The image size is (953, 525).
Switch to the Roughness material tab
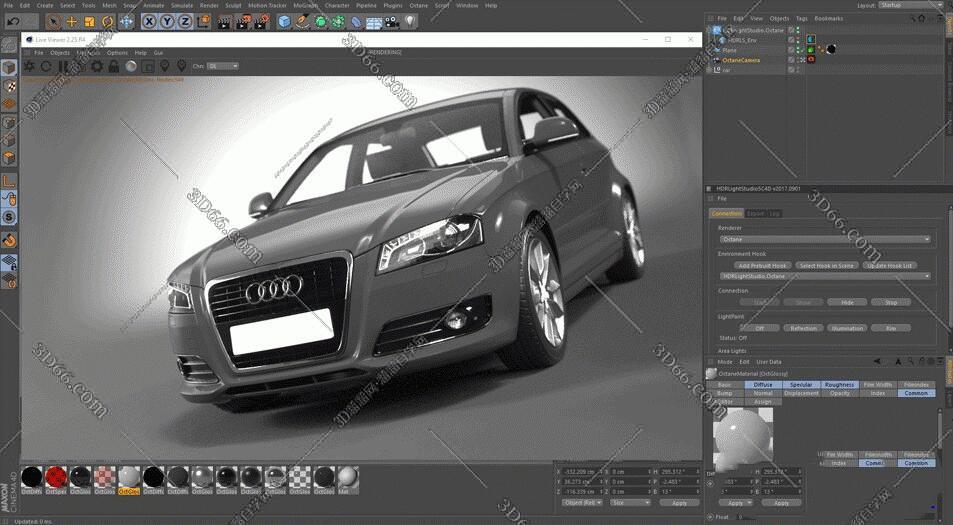click(839, 384)
